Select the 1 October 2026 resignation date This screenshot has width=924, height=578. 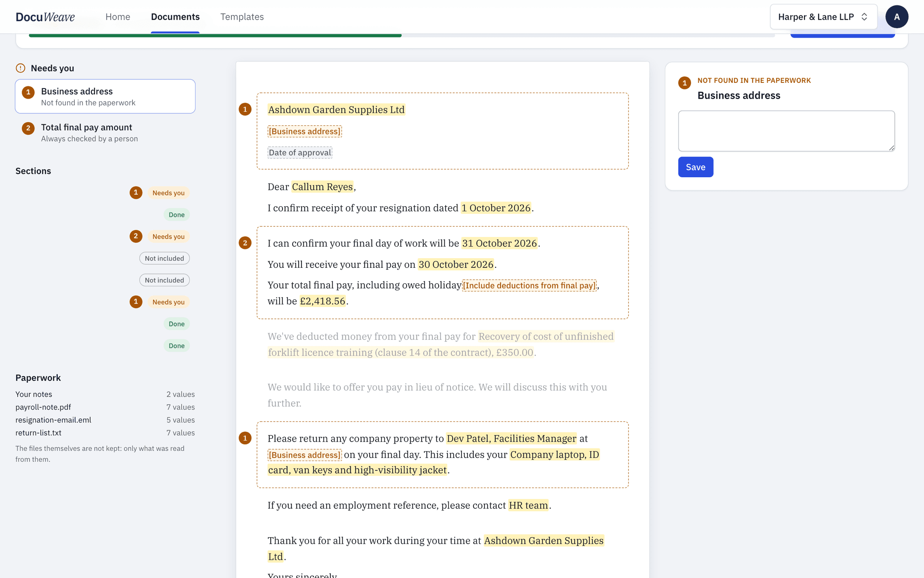496,208
